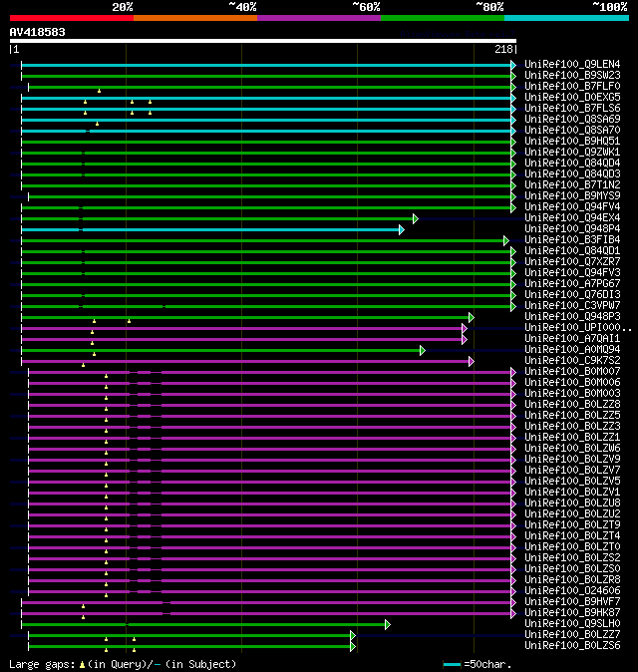Click the query end position 218
Image resolution: width=638 pixels, height=672 pixels.
tap(503, 49)
